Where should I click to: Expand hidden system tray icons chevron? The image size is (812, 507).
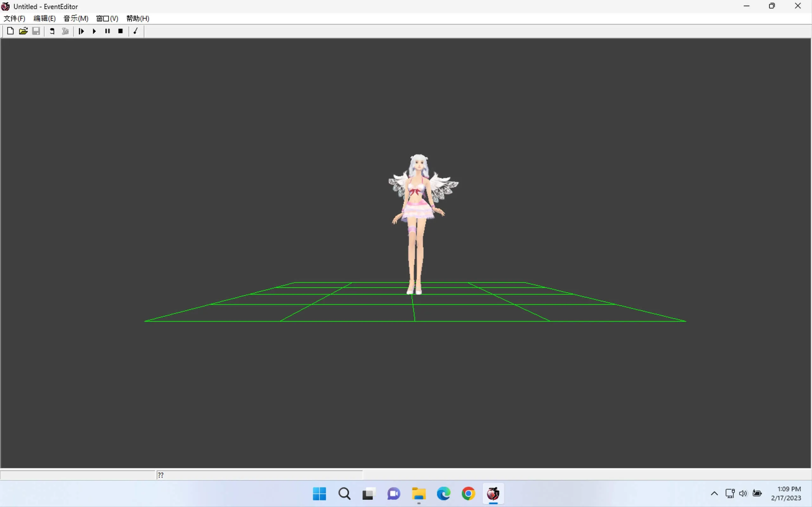click(x=714, y=493)
